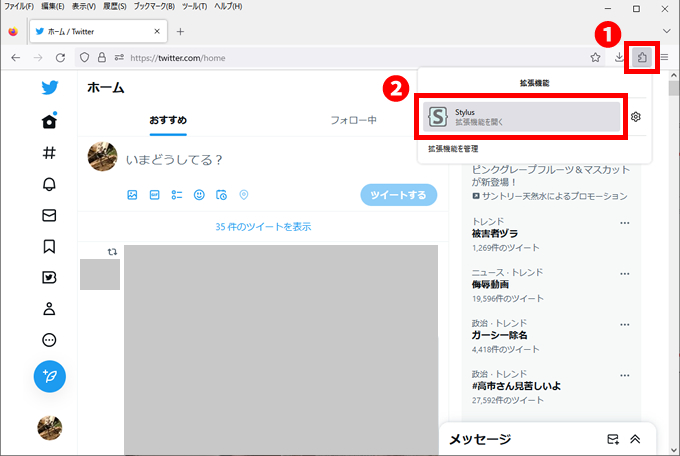Open Messages envelope icon in sidebar

point(49,215)
